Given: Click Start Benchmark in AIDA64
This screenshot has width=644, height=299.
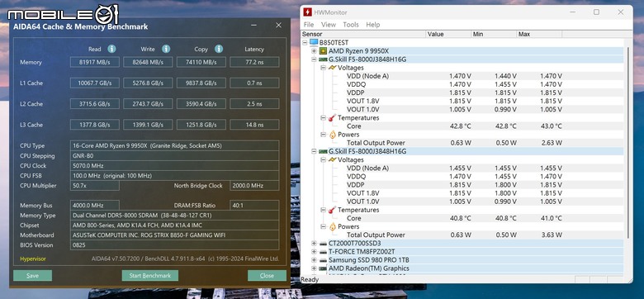Looking at the screenshot, I should [x=150, y=276].
